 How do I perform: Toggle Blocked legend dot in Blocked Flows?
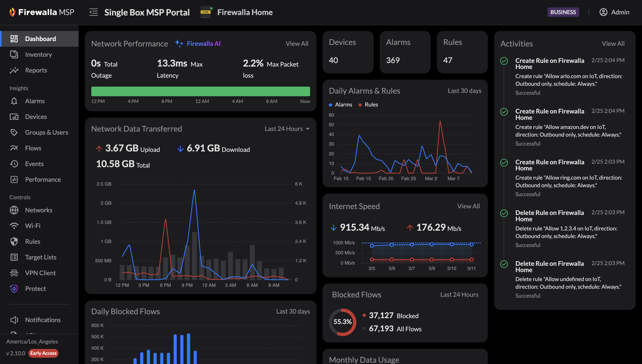[x=364, y=315]
